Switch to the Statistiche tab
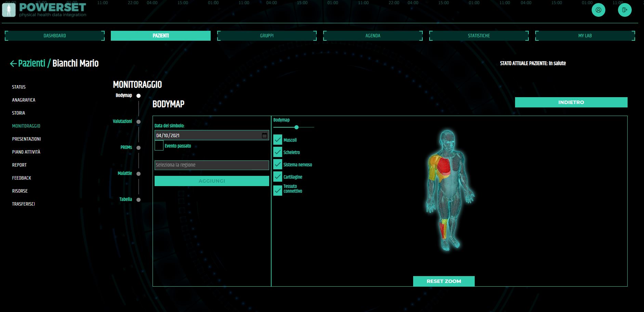The height and width of the screenshot is (312, 644). pyautogui.click(x=479, y=36)
